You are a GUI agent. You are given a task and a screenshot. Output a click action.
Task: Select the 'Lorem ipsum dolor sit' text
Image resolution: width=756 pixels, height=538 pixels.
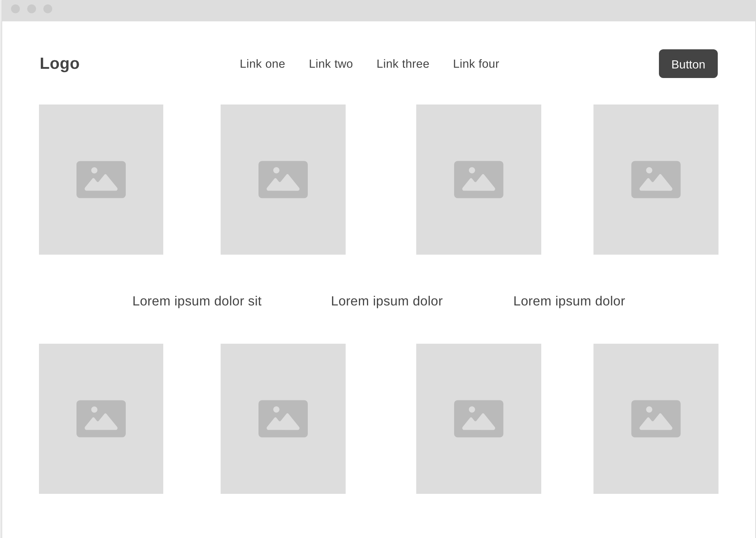click(197, 301)
